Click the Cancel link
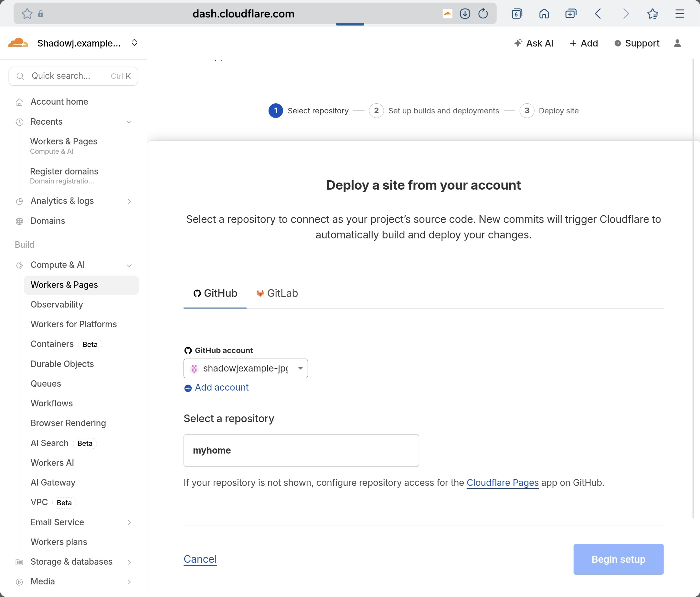 point(200,559)
